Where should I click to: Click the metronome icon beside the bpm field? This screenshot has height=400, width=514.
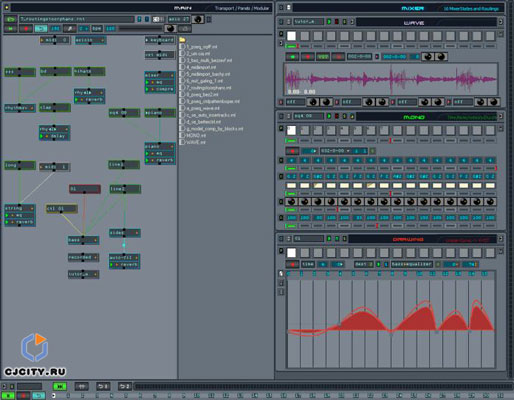pyautogui.click(x=70, y=29)
